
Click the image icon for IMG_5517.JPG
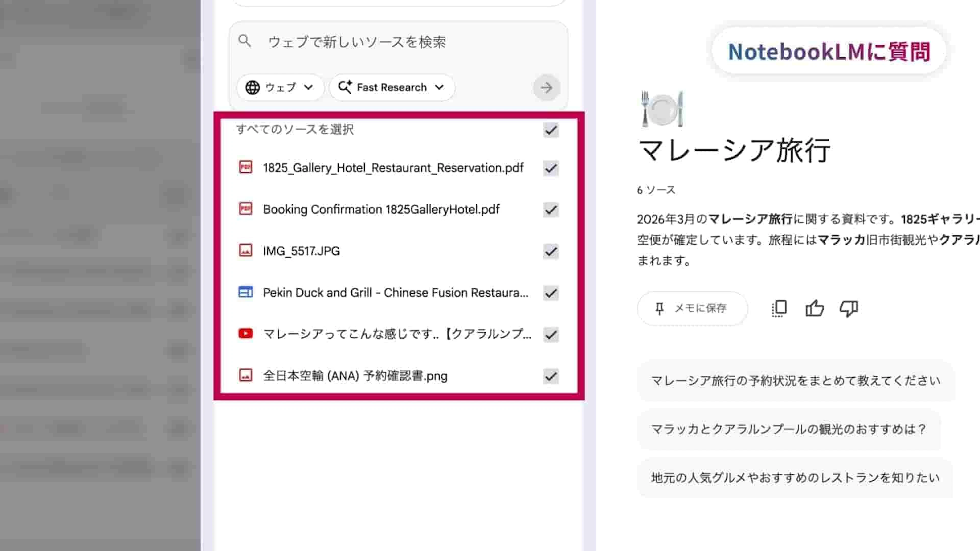(245, 250)
